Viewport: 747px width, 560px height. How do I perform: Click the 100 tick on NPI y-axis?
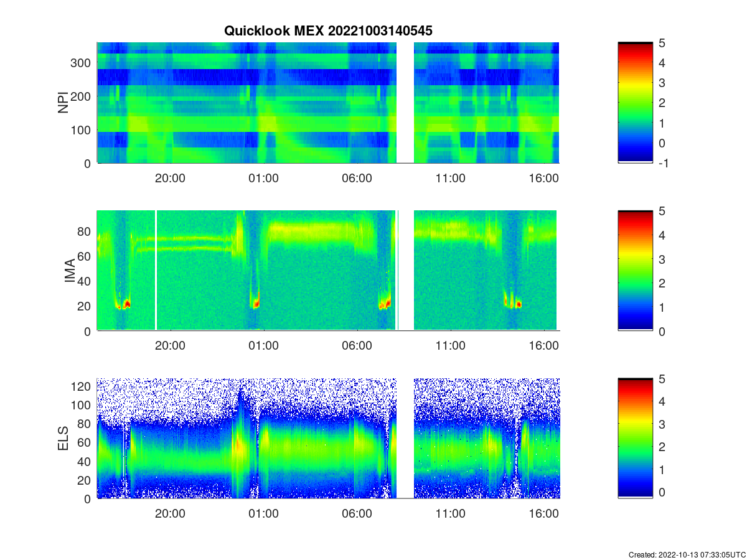[x=82, y=129]
